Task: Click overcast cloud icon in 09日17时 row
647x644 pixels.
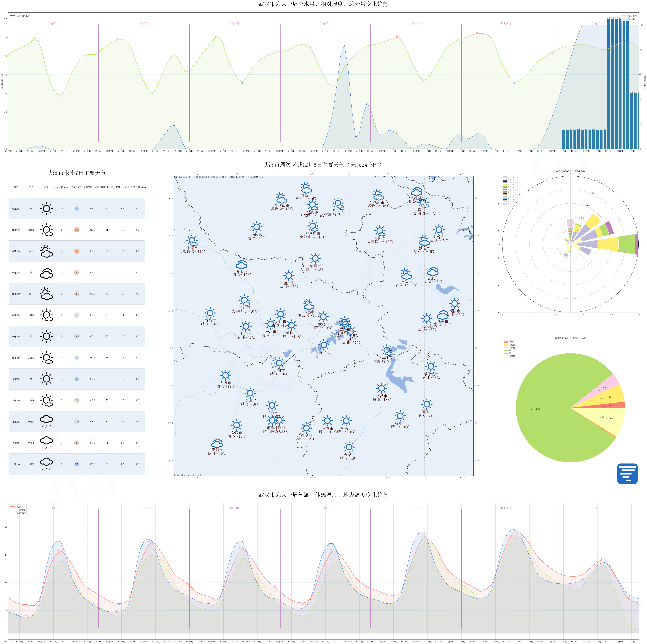Action: pos(47,273)
